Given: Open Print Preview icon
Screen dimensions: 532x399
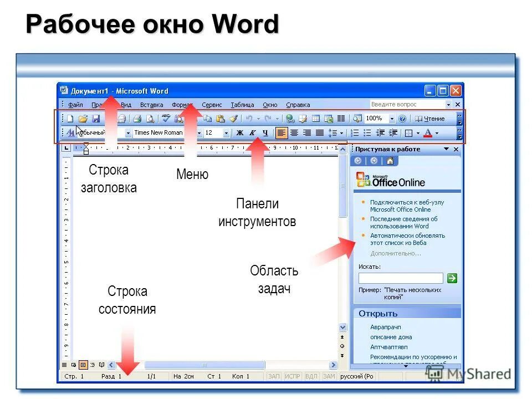Looking at the screenshot, I should 150,119.
